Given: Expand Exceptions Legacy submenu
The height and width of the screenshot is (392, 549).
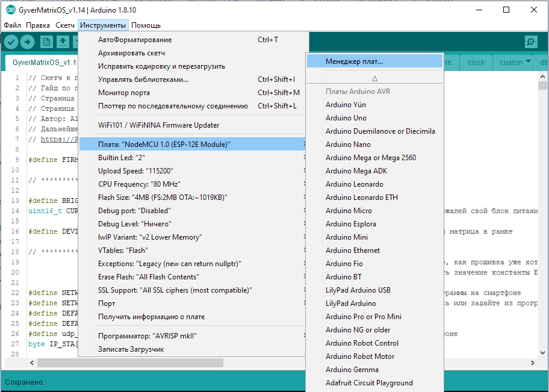Looking at the screenshot, I should tap(193, 264).
